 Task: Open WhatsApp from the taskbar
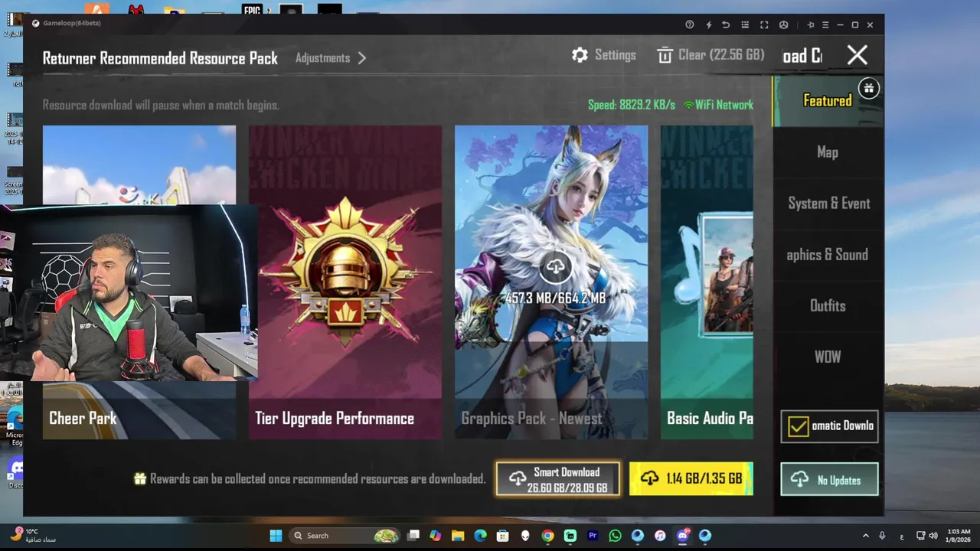coord(615,536)
